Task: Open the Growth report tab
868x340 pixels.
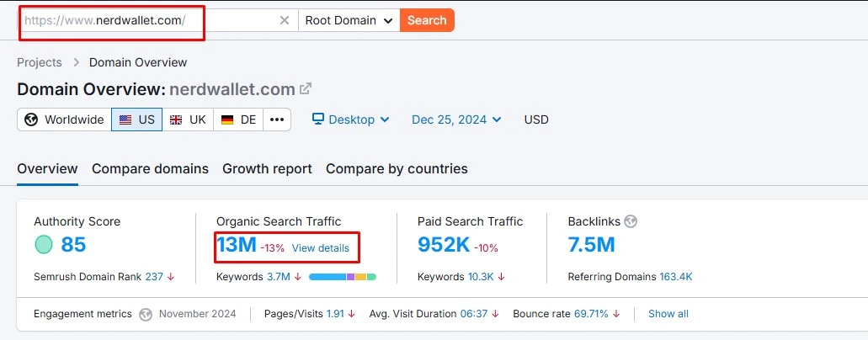Action: pos(267,169)
